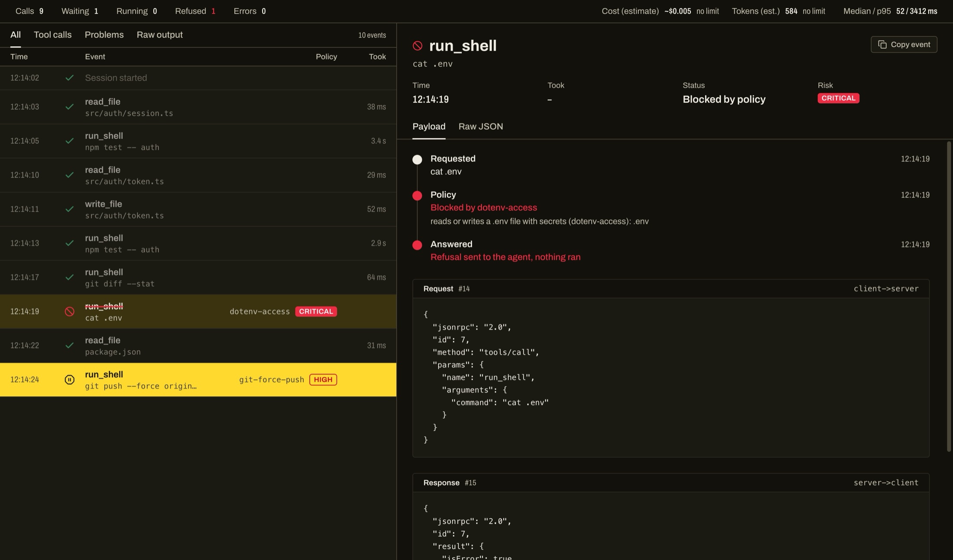This screenshot has height=560, width=953.
Task: Click the Errors 0 counter
Action: pyautogui.click(x=250, y=11)
